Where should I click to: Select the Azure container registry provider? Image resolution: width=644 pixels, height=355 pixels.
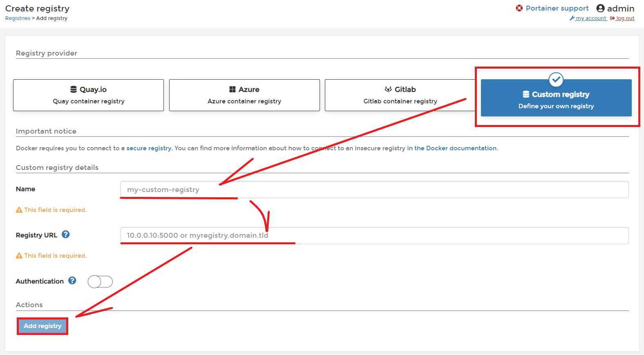click(244, 95)
